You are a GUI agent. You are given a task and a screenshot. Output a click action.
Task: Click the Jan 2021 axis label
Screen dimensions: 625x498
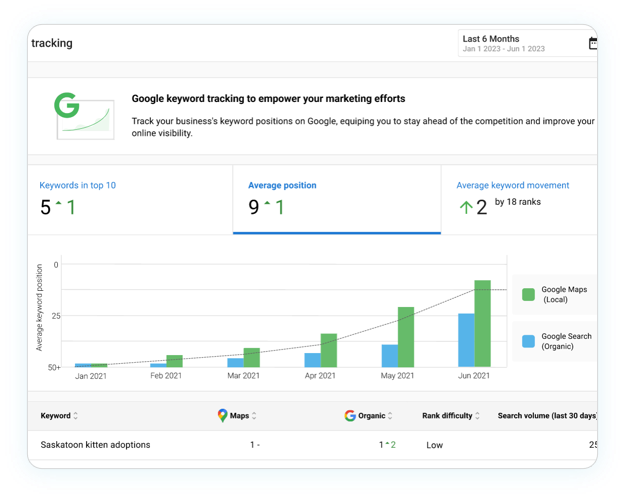[x=91, y=376]
